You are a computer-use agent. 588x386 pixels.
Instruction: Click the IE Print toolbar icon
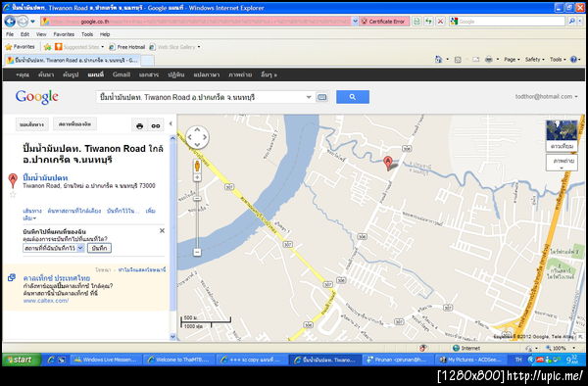coord(489,59)
